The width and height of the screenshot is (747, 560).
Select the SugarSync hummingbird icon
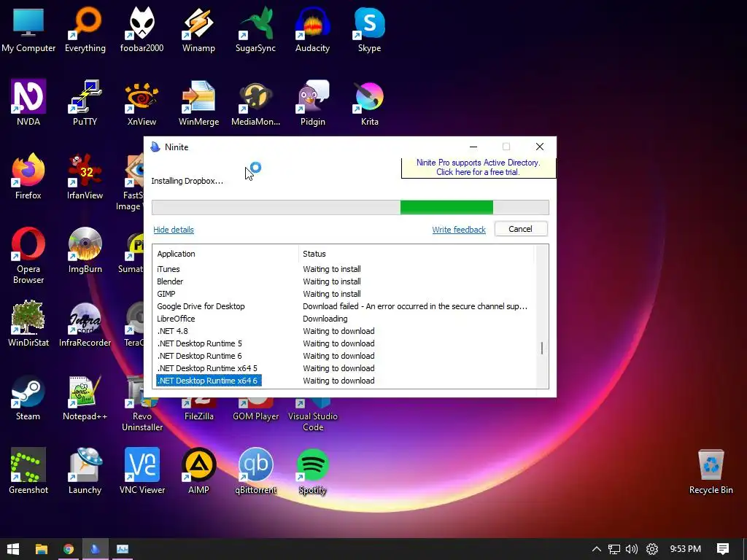point(255,29)
